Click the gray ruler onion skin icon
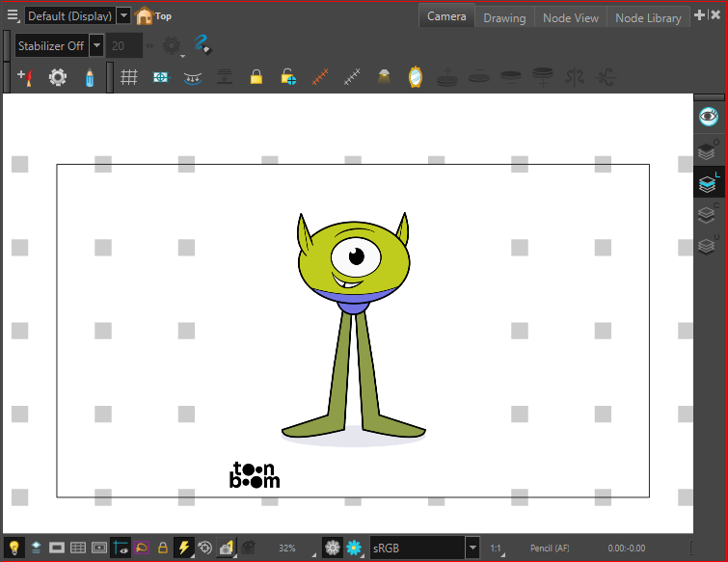The width and height of the screenshot is (728, 562). pos(352,77)
